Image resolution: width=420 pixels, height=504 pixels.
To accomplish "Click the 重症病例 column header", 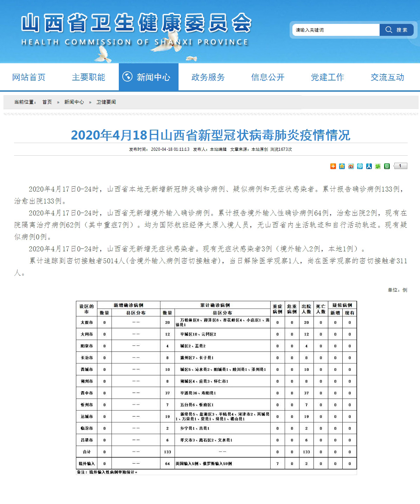I will 278,309.
